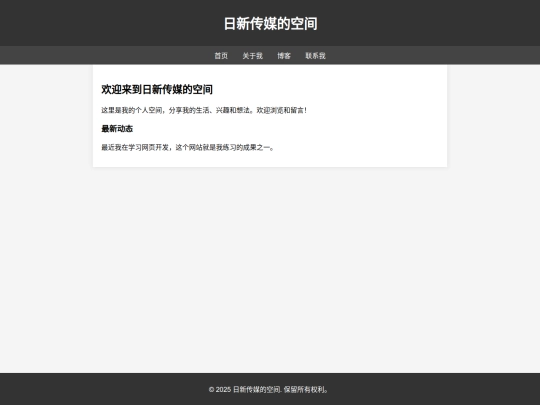Screen dimensions: 540x405
Task: Click the paragraph starting with 最近我在学习网页开发
Action: pyautogui.click(x=188, y=147)
